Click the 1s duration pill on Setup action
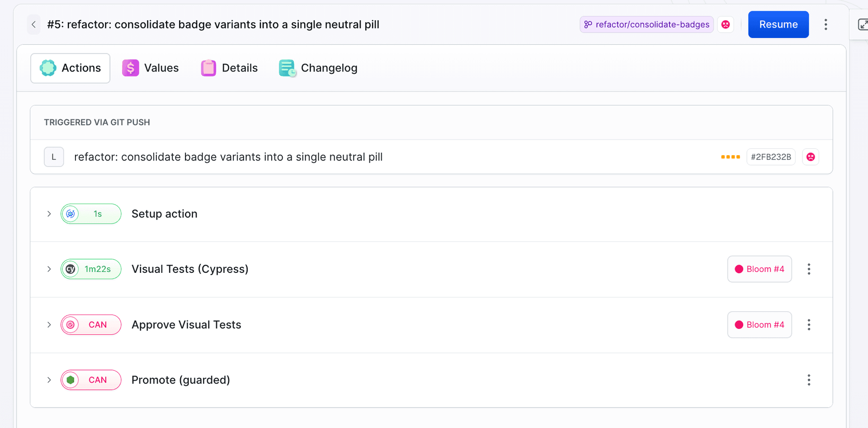Viewport: 868px width, 428px height. pos(91,214)
